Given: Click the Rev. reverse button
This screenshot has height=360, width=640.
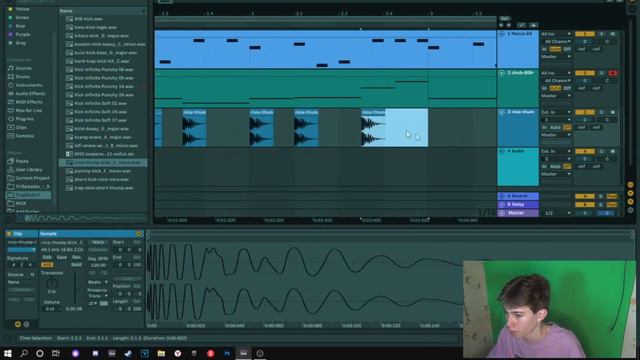Looking at the screenshot, I should (x=76, y=258).
